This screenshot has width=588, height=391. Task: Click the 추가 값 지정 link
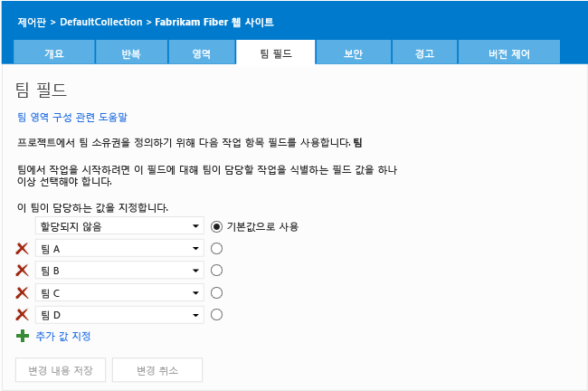pos(62,336)
